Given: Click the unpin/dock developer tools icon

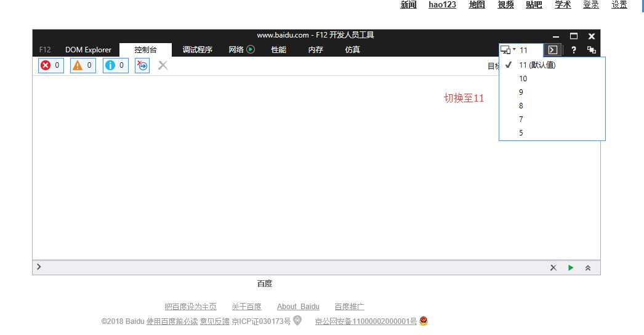Looking at the screenshot, I should click(592, 50).
